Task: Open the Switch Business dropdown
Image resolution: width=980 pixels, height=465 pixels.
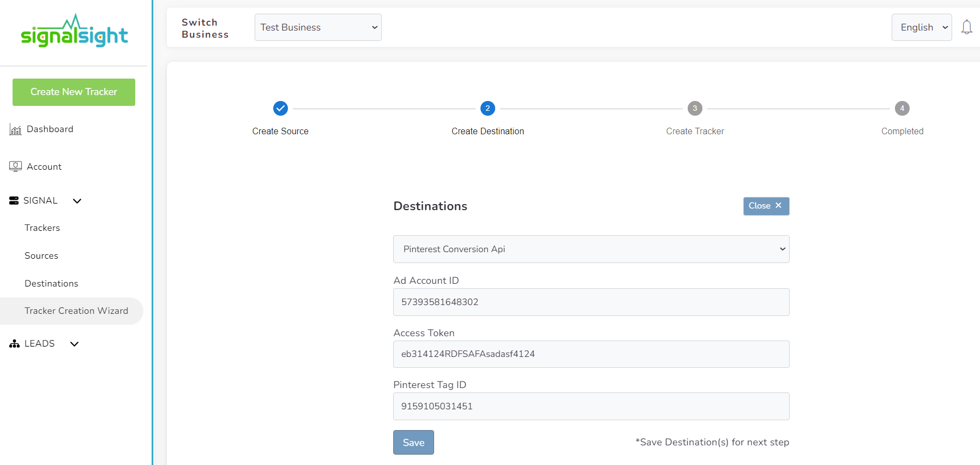Action: pos(318,27)
